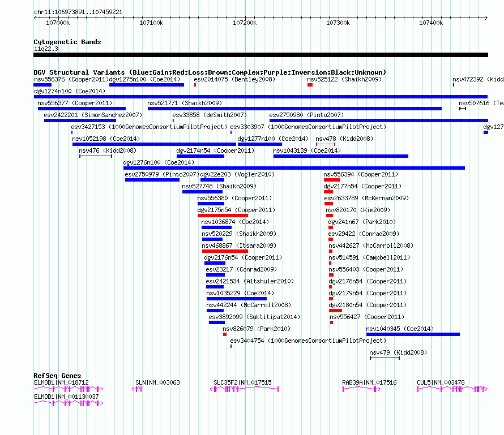
Task: Click nsv1035229 (Coe2014) label
Action: click(240, 293)
